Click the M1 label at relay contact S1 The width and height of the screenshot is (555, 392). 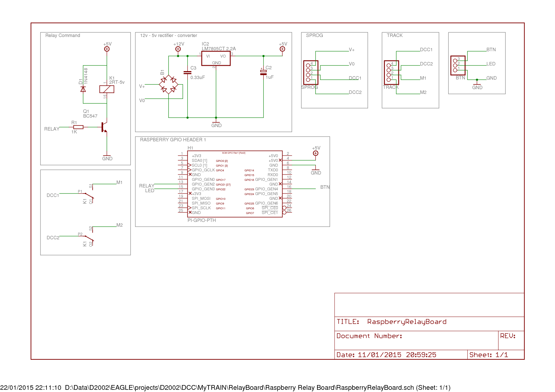pos(119,182)
